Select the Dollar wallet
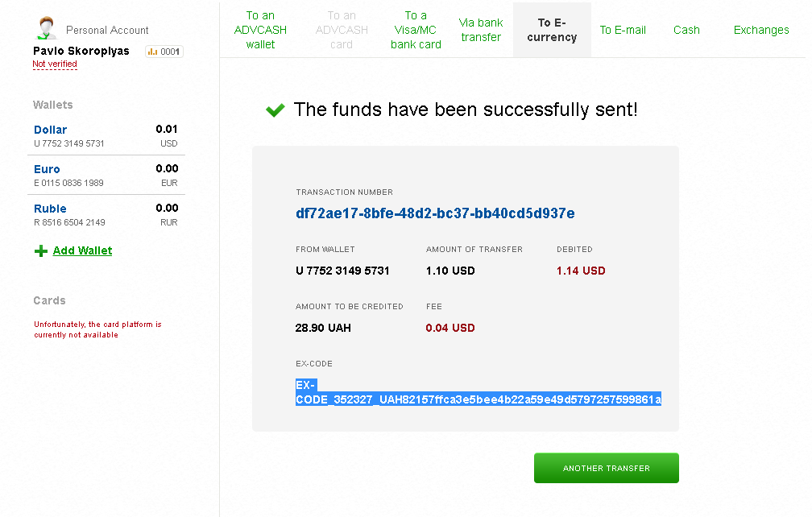This screenshot has height=517, width=812. click(x=51, y=130)
